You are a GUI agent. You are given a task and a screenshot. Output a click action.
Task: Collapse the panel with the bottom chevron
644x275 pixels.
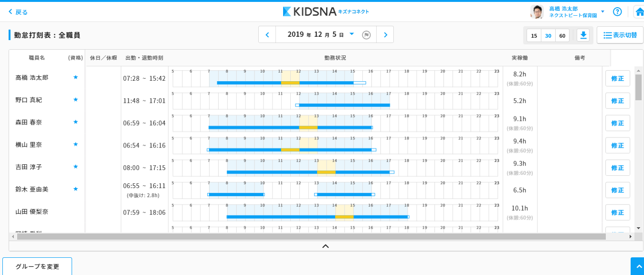pyautogui.click(x=326, y=246)
